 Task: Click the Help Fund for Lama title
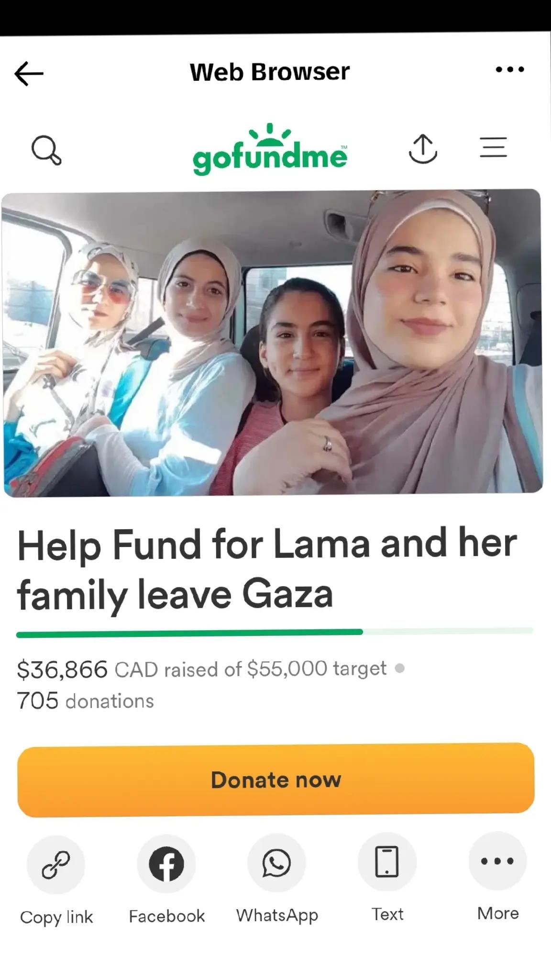(267, 569)
